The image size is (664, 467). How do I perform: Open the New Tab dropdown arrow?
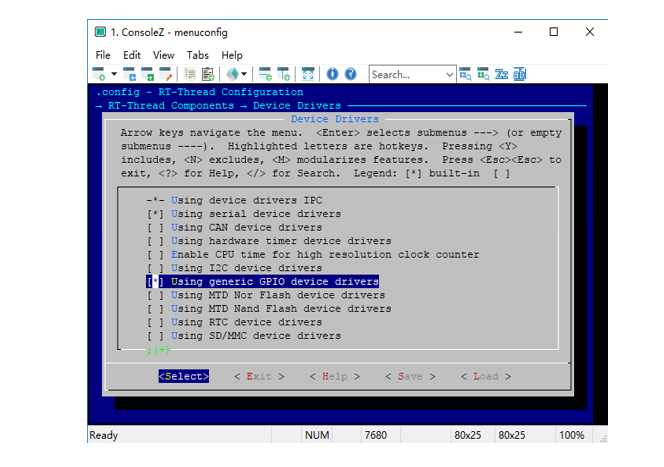[x=114, y=74]
